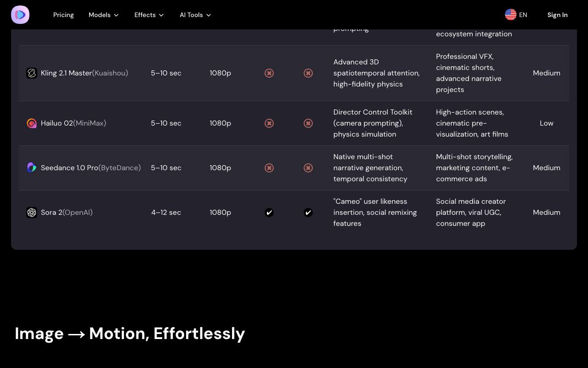Click Kling row cross icon beside Advanced 3D text
This screenshot has height=368, width=588.
pos(308,73)
